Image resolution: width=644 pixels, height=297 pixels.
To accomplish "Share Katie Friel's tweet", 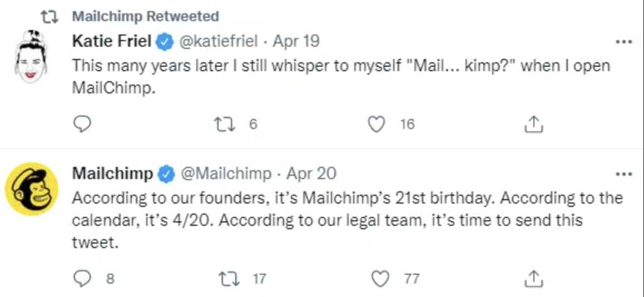I will (533, 125).
